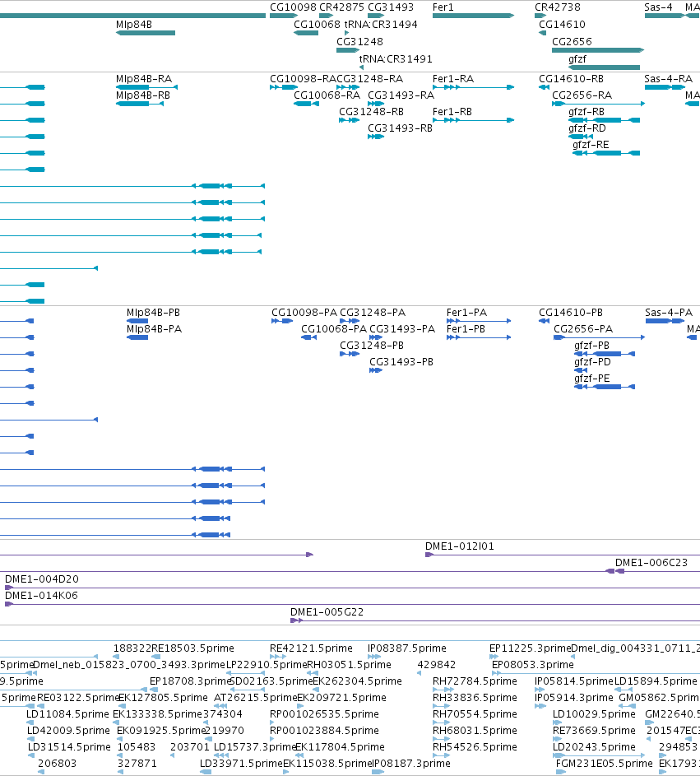Select the CG2656-RA transcript label
This screenshot has height=776, width=700.
coord(582,95)
